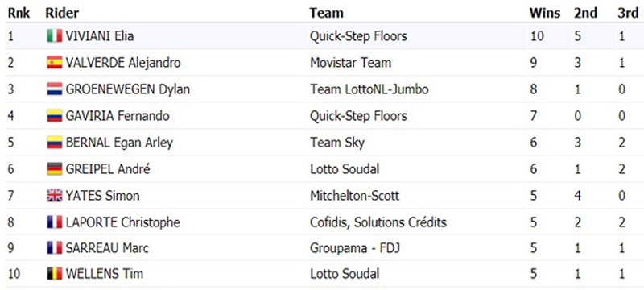Click the French flag beside Laporte
Screen dimensions: 644x290
pyautogui.click(x=54, y=222)
